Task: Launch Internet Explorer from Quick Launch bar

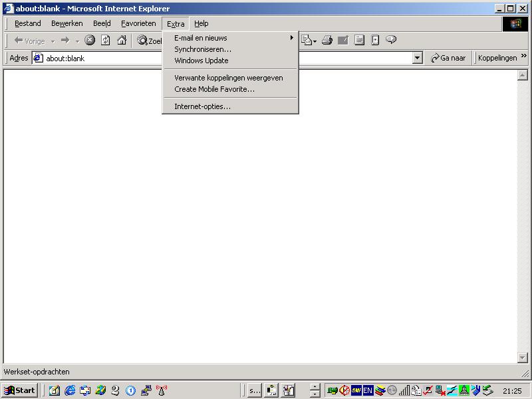Action: (70, 390)
